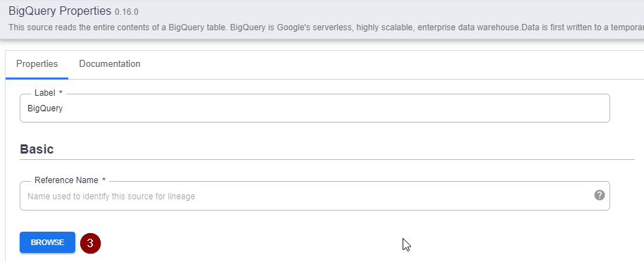Focus the Label input field
The height and width of the screenshot is (262, 644).
(x=315, y=108)
